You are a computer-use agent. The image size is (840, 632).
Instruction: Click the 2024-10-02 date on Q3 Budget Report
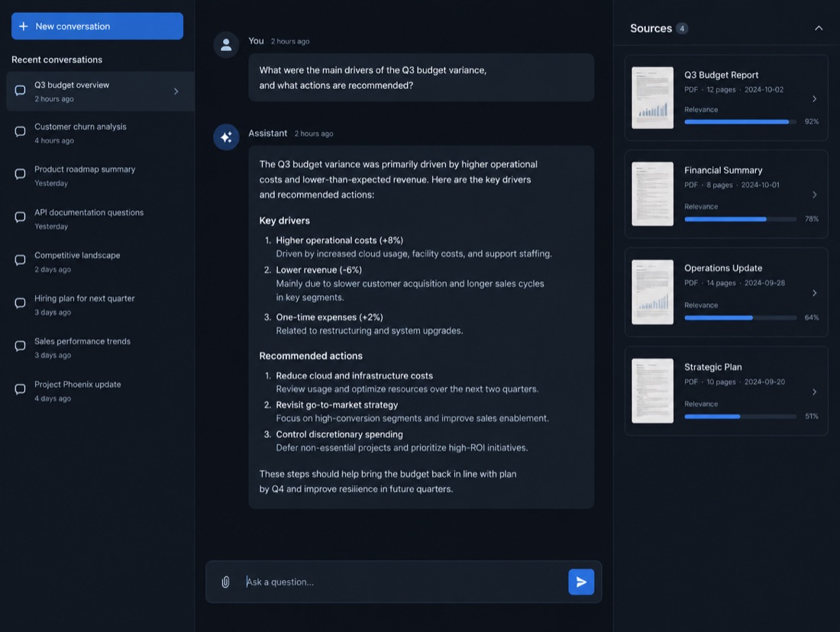pyautogui.click(x=764, y=89)
